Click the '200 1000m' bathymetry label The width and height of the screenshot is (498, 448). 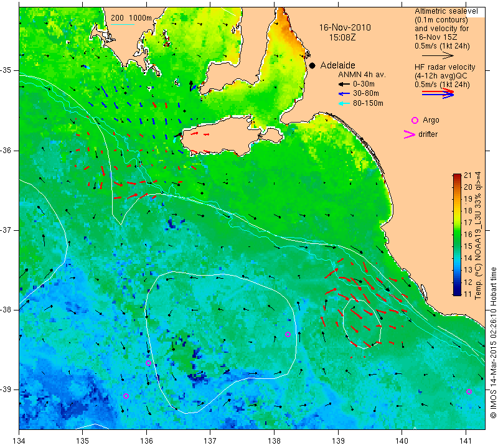coord(131,18)
